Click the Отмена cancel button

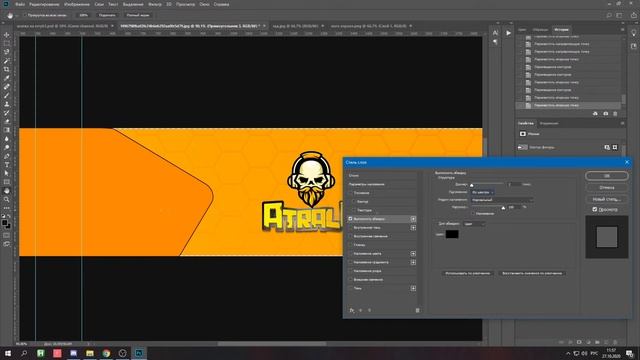click(x=607, y=187)
